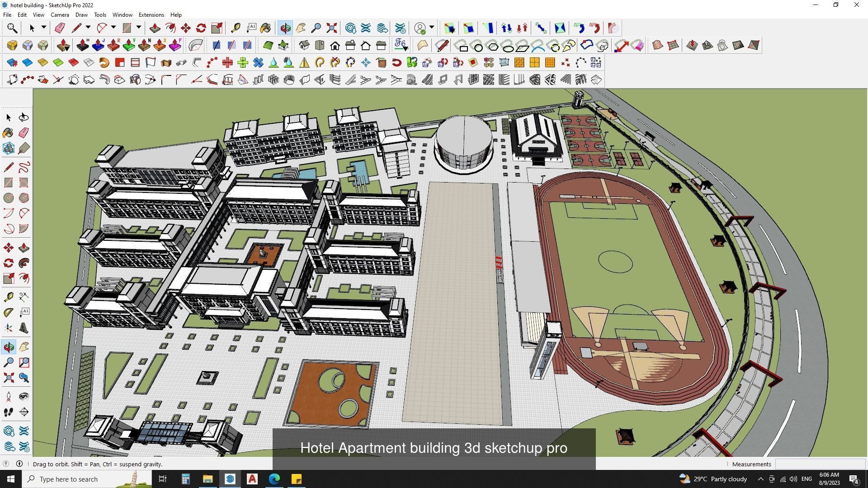Activate the Position Camera tool
Viewport: 868px width, 488px height.
8,397
